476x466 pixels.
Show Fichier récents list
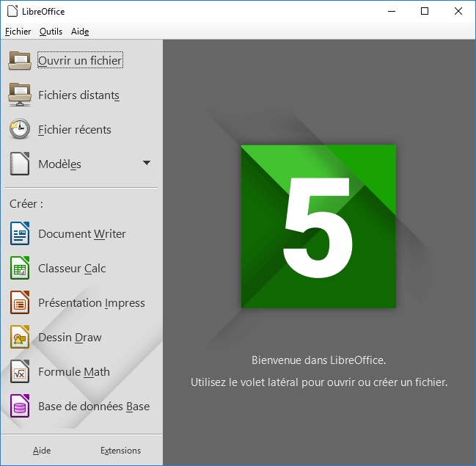point(75,130)
